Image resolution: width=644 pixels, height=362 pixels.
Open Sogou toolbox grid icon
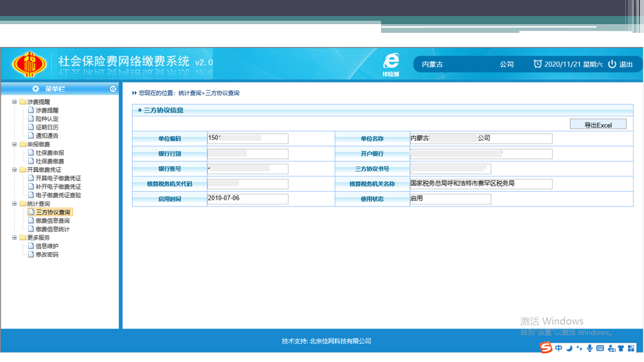point(631,348)
